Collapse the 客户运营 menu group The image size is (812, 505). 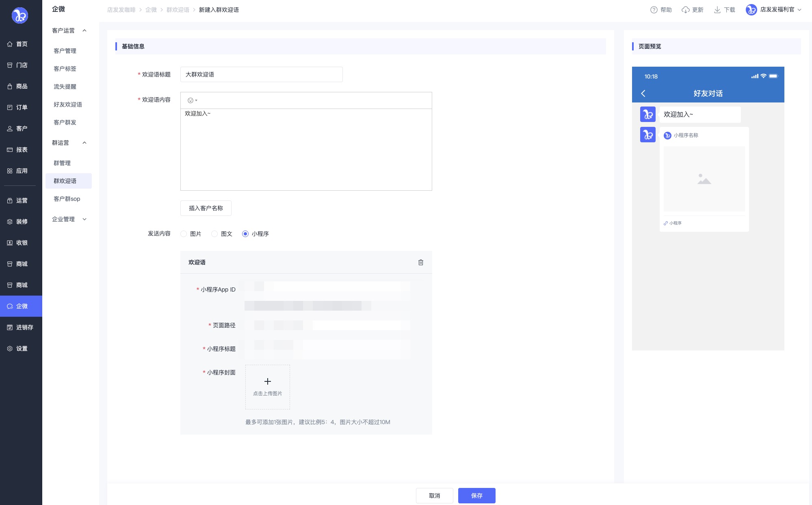(x=84, y=30)
